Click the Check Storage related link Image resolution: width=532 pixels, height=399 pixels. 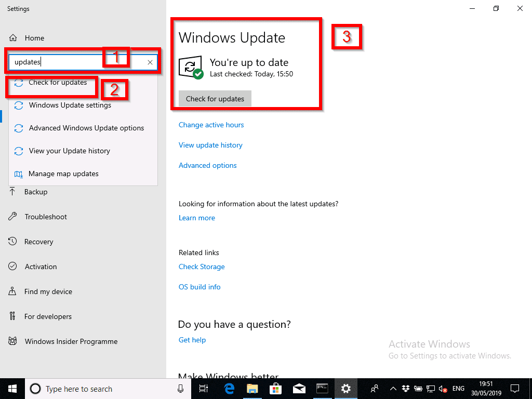point(202,267)
